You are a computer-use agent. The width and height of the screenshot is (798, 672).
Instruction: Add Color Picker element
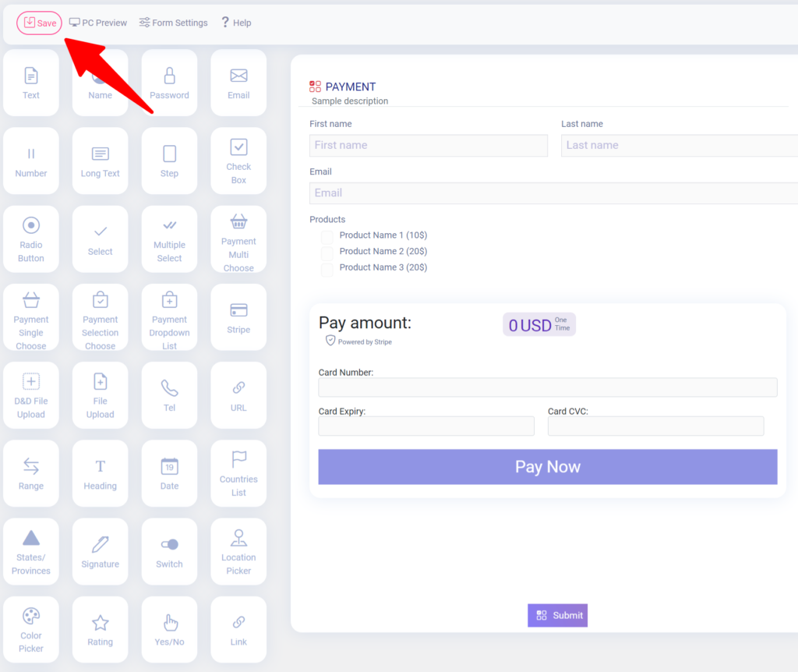[31, 630]
